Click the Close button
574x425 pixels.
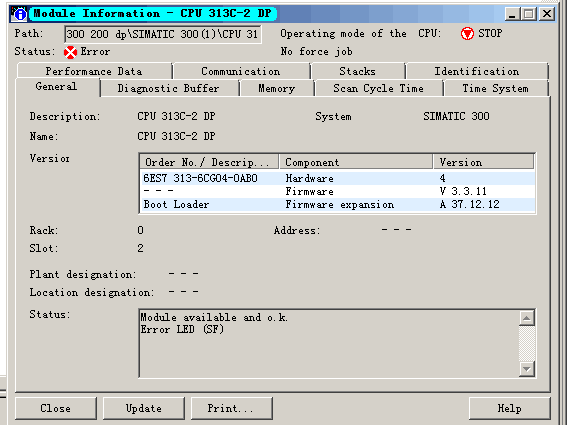point(56,408)
